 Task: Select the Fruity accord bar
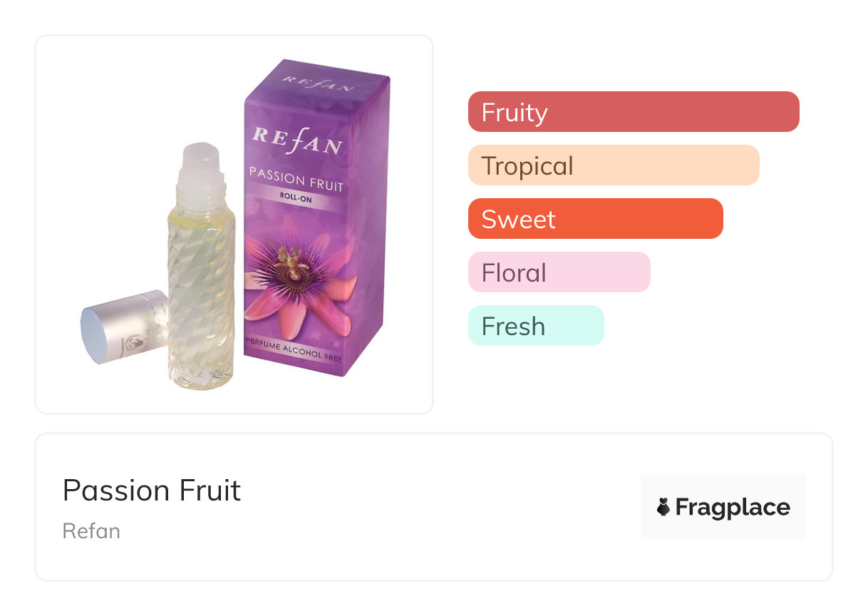click(x=633, y=112)
